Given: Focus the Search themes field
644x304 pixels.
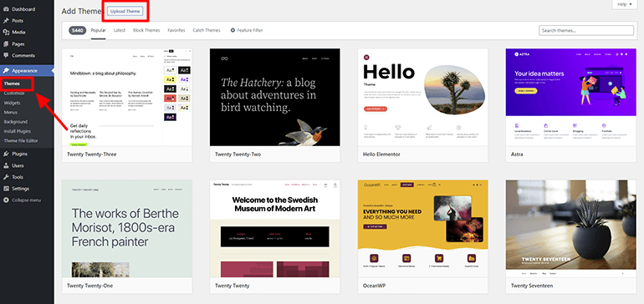Looking at the screenshot, I should tap(586, 30).
